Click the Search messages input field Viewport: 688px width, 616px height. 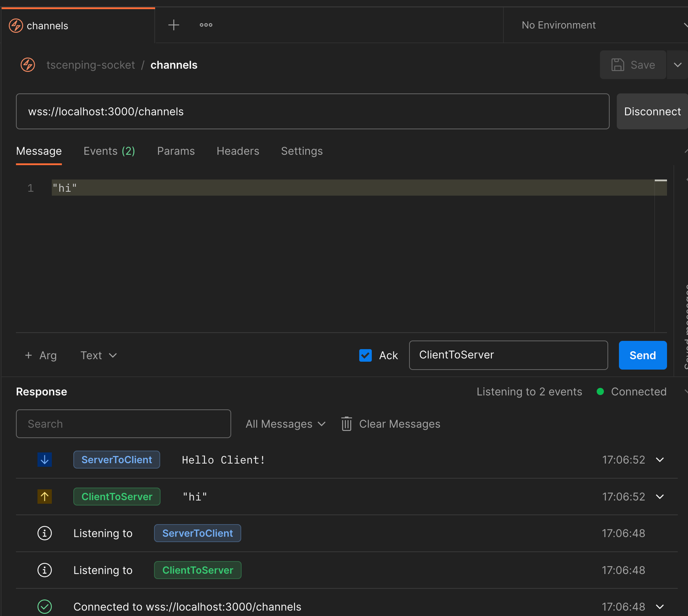123,424
